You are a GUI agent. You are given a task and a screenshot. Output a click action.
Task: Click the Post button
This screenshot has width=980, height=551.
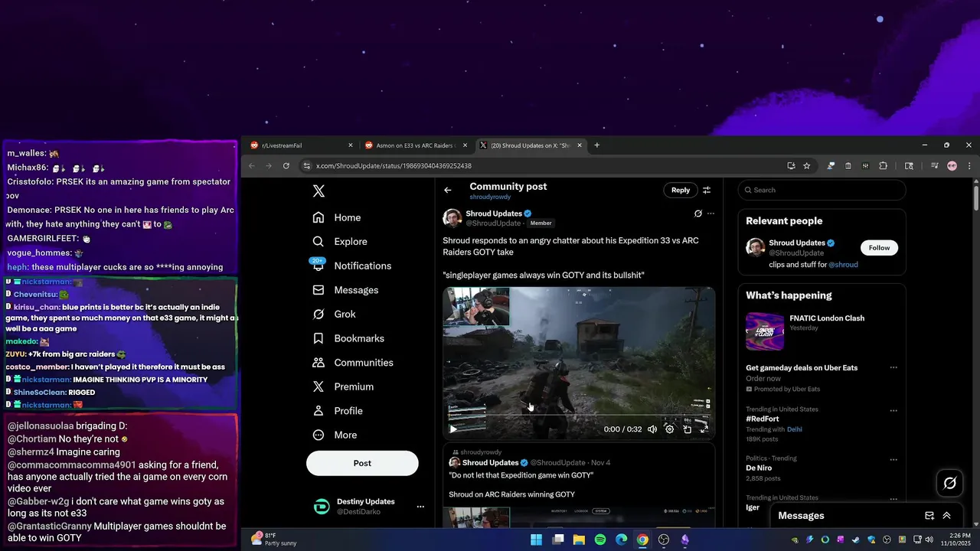pos(362,463)
